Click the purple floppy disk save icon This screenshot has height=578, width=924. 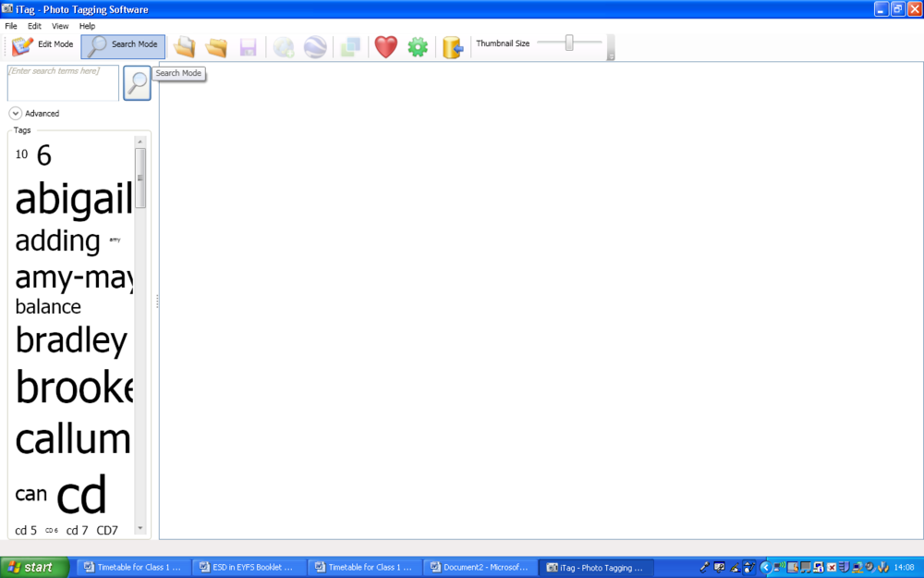[x=248, y=47]
